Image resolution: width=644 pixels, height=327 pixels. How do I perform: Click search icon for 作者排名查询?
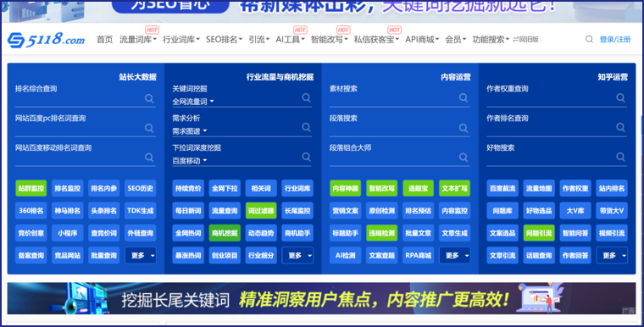click(x=620, y=128)
